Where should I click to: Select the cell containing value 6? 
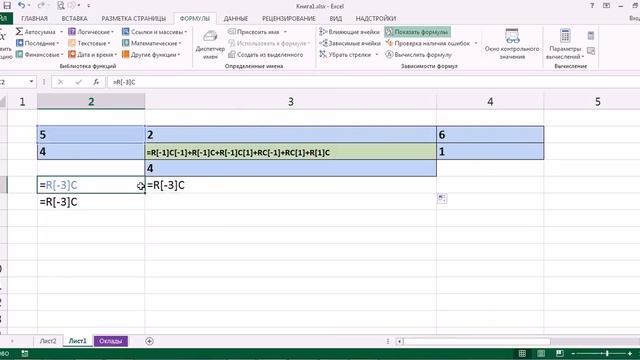pos(490,135)
